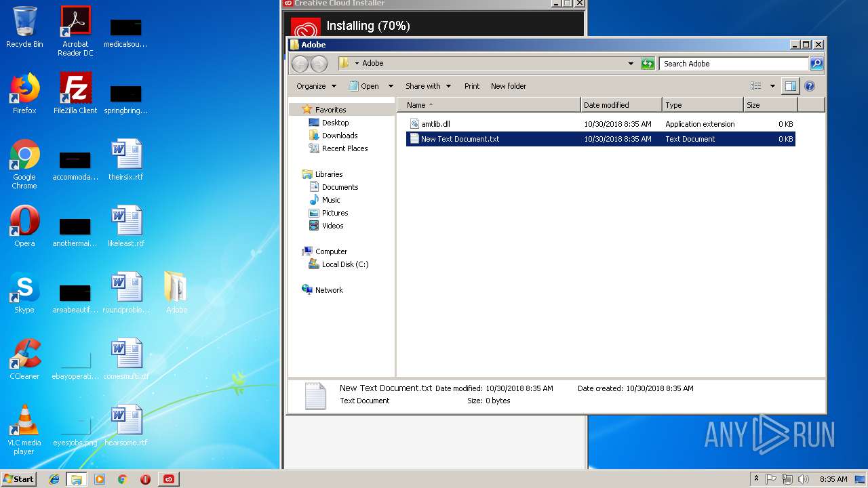
Task: Open Documents library
Action: pos(340,187)
